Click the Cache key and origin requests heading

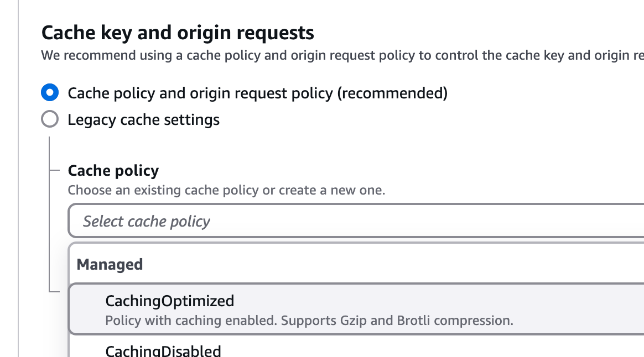coord(178,33)
